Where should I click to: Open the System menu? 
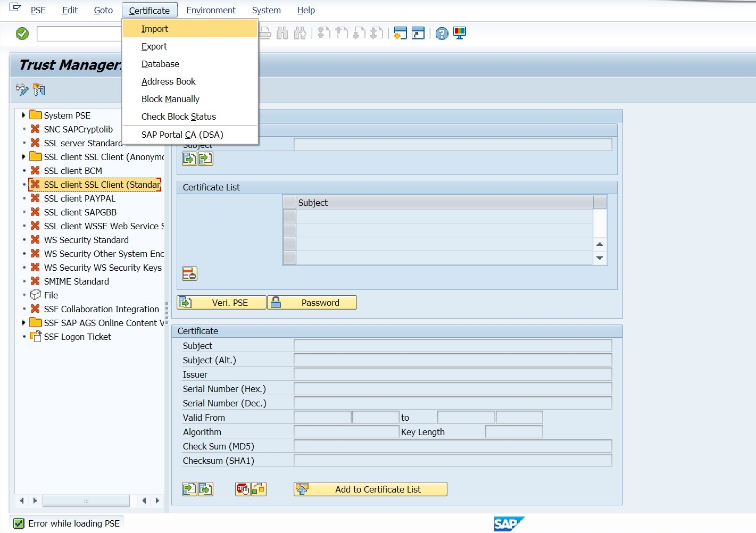[266, 10]
